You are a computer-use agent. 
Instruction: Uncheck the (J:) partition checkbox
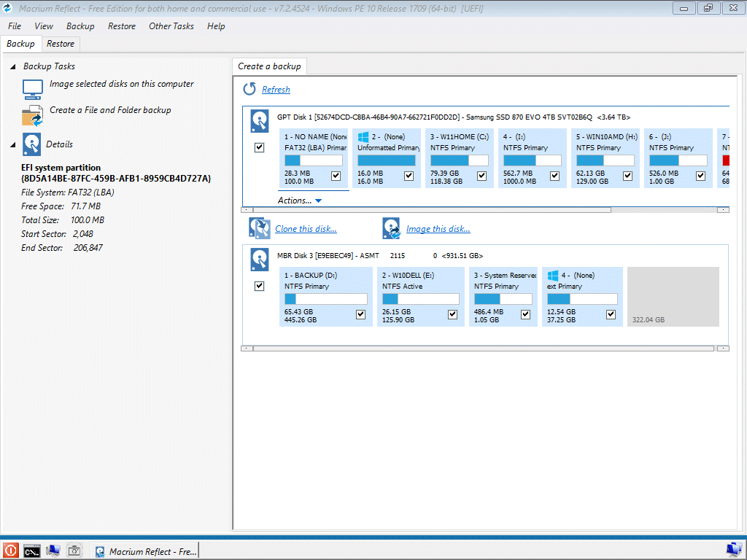[x=700, y=176]
